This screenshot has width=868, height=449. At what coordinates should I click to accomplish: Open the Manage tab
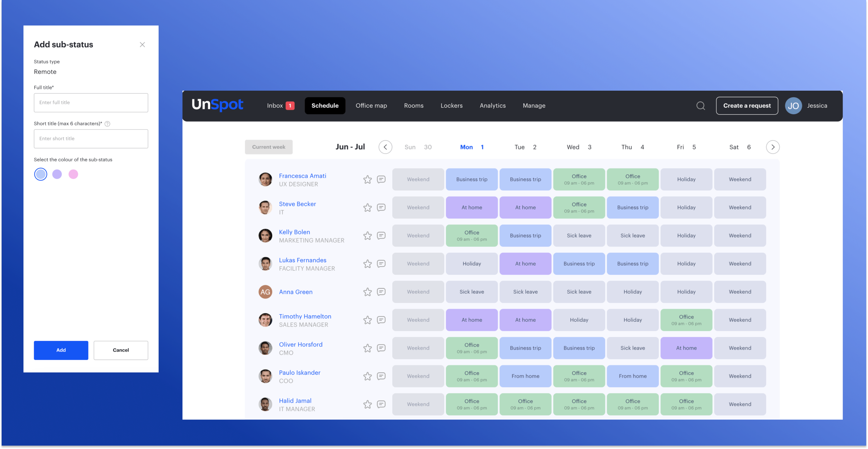(x=534, y=106)
